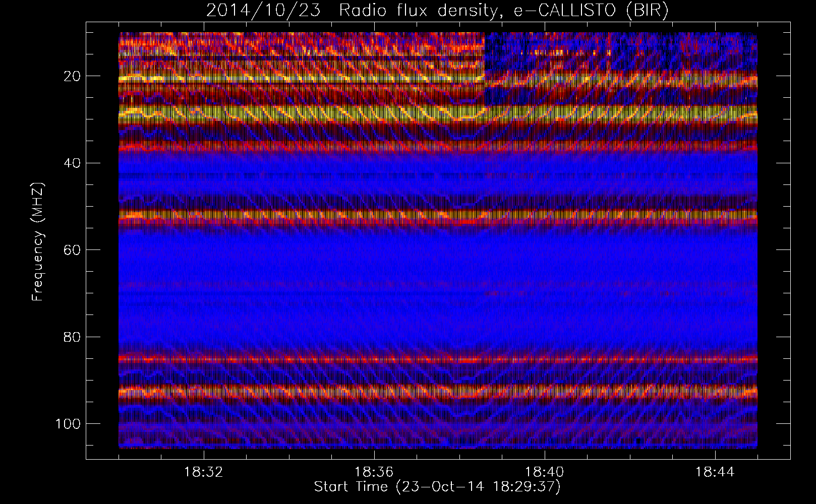The width and height of the screenshot is (816, 504).
Task: Click the 80 MHz frequency tick label
Action: 72,337
